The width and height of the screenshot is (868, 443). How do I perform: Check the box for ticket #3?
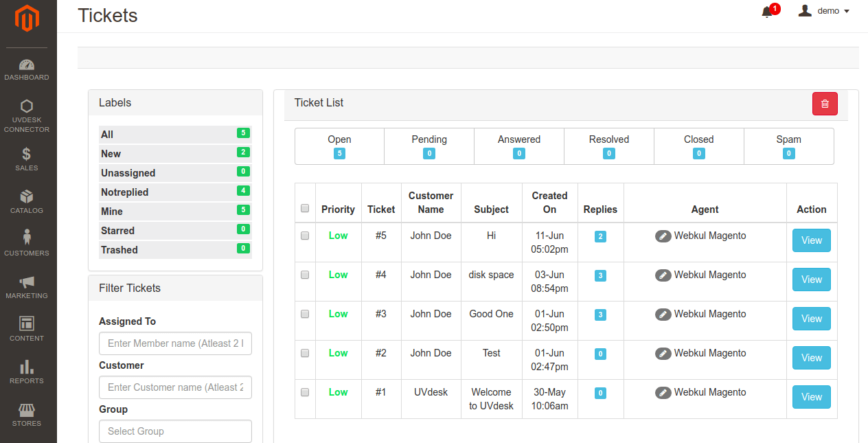tap(305, 314)
